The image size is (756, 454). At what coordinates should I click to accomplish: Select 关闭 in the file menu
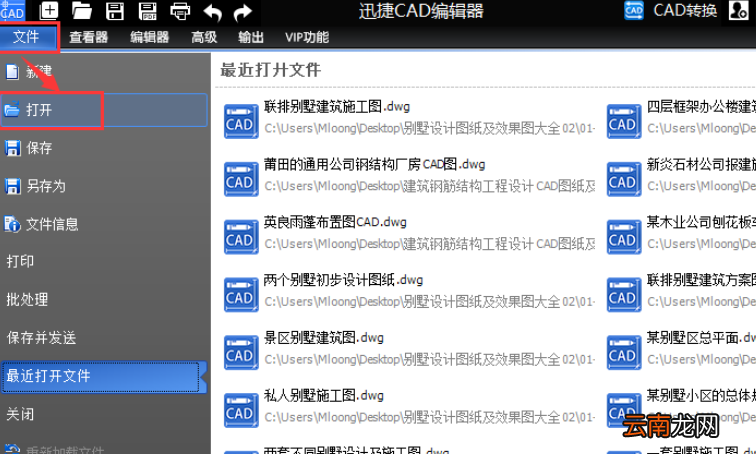pos(104,414)
